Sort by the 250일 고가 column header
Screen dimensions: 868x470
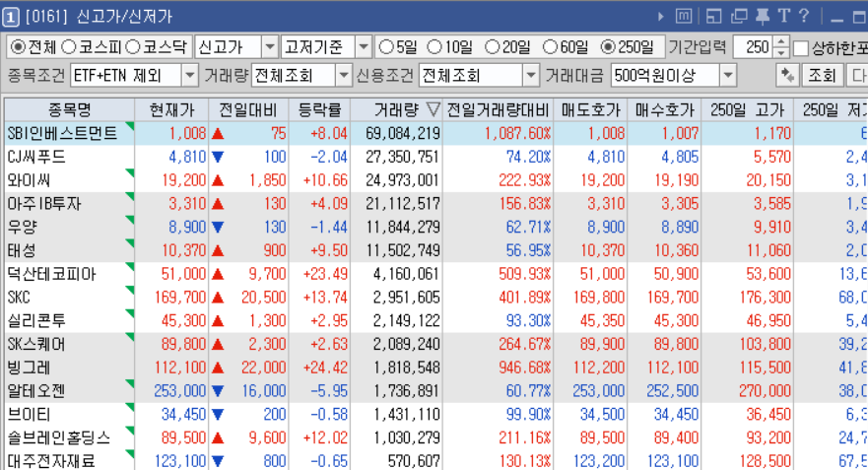point(748,110)
